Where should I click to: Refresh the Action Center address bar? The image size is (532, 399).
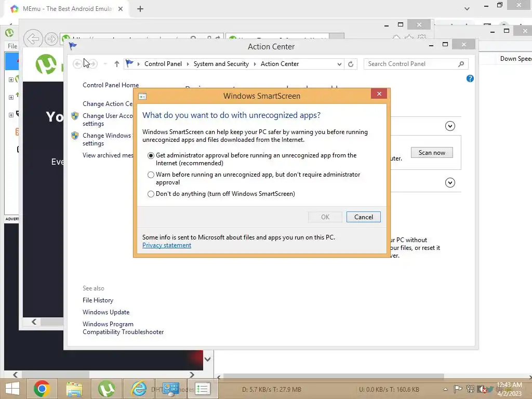351,64
